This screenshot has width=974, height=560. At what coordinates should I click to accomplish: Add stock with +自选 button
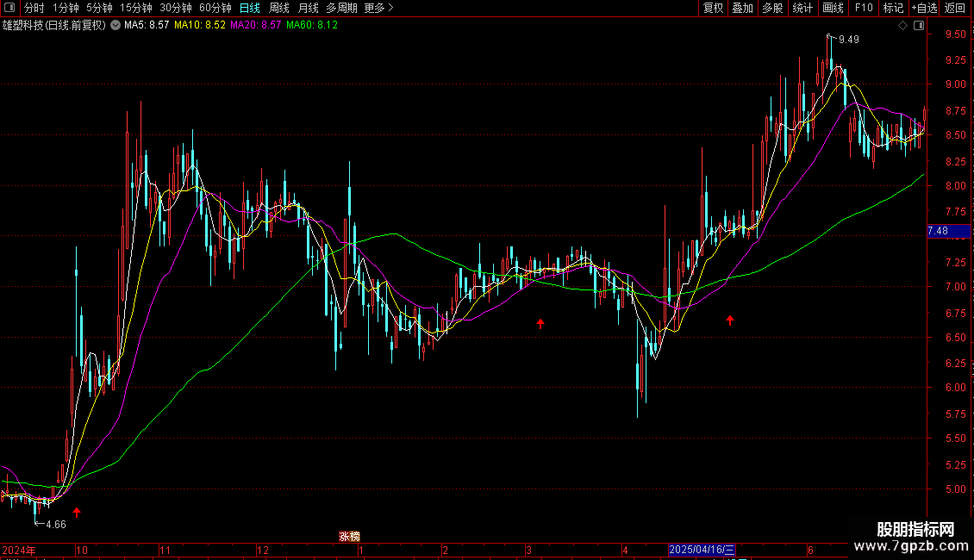[924, 8]
